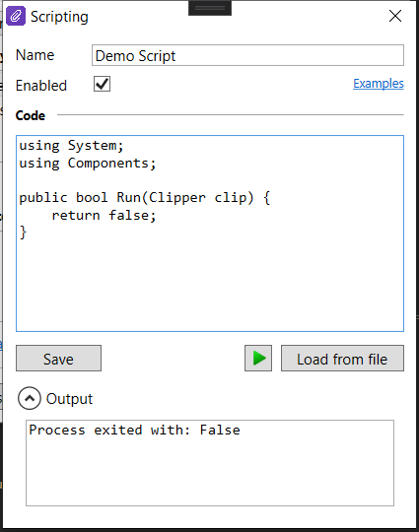This screenshot has width=419, height=532.
Task: Run the script with green play button
Action: tap(258, 359)
